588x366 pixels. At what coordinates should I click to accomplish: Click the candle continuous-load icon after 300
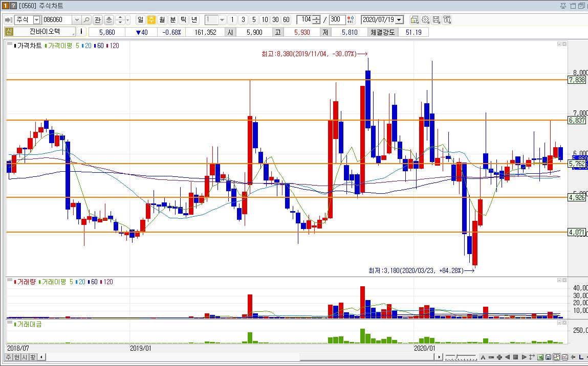point(351,19)
